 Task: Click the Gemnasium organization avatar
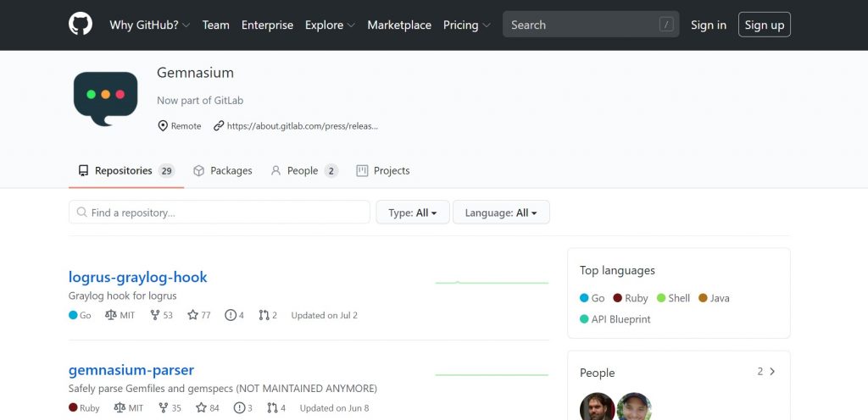tap(105, 99)
